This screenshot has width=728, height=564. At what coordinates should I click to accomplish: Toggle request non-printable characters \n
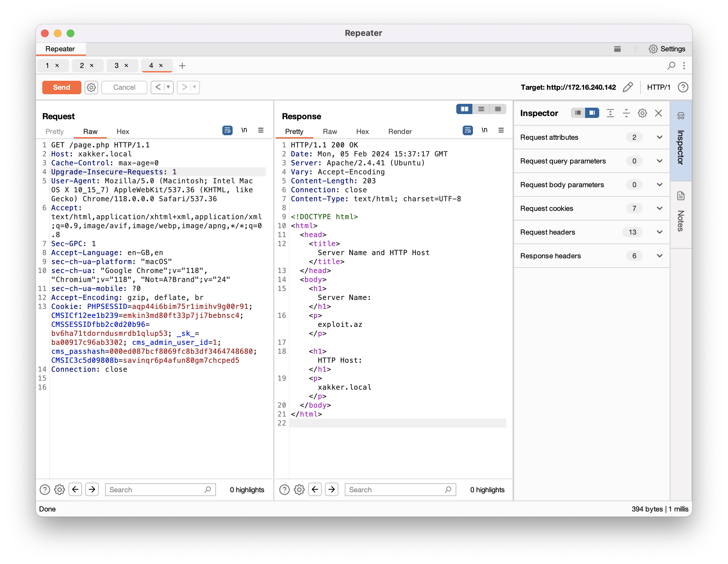pos(244,130)
